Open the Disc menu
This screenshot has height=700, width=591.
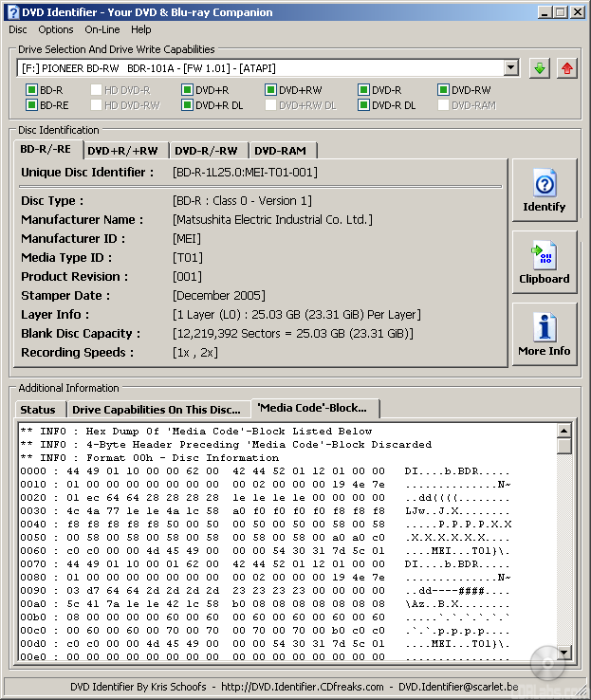(x=17, y=29)
